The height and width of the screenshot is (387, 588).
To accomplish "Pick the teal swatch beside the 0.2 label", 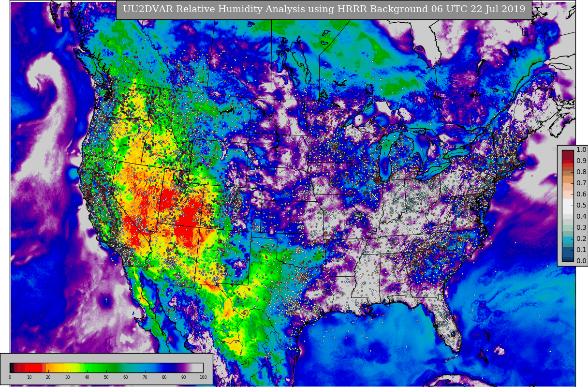I will click(x=568, y=239).
